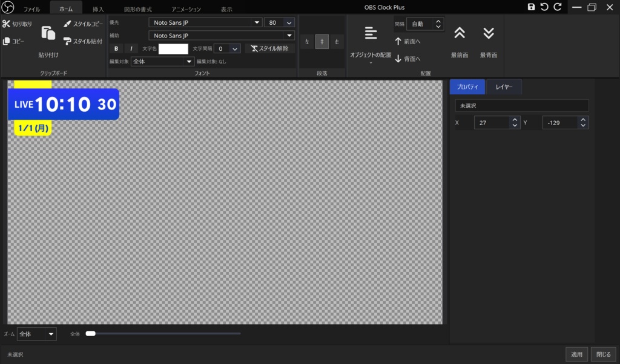Increase the spacing (間隔) 自動 stepper
Screen dimensions: 620x364
pyautogui.click(x=438, y=21)
